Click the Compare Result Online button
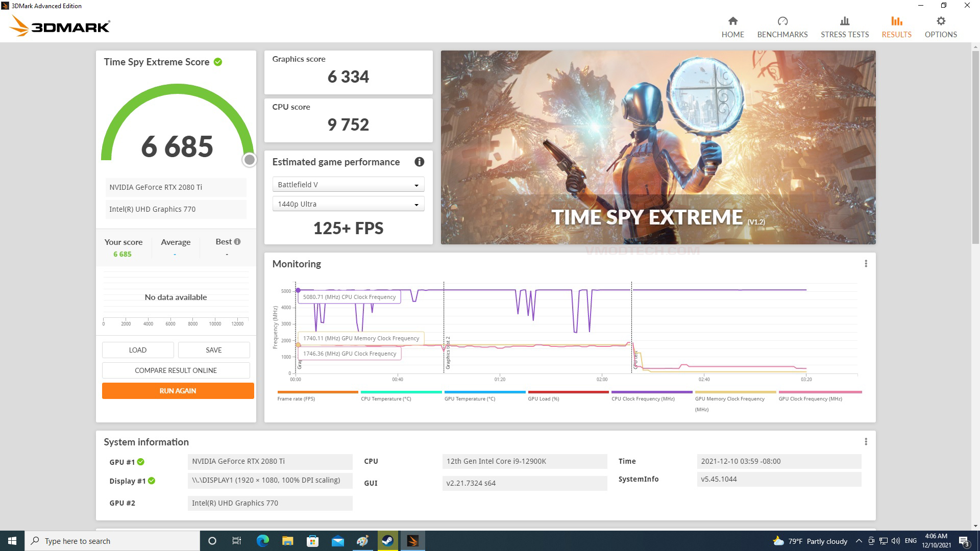The image size is (980, 551). tap(176, 370)
